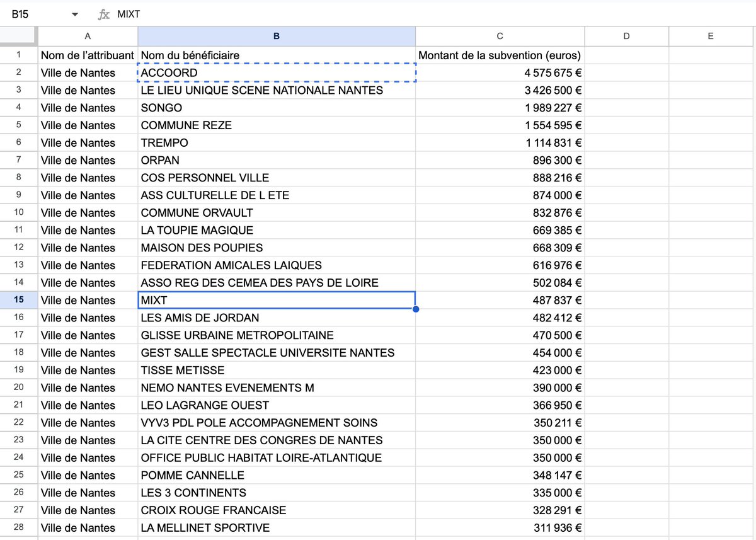The image size is (756, 540).
Task: Select column E header
Action: click(x=711, y=36)
